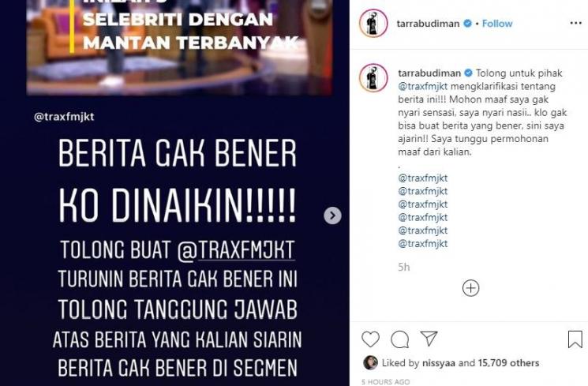Click the @traxfmjkt tag on the image
The image size is (588, 386).
point(64,117)
